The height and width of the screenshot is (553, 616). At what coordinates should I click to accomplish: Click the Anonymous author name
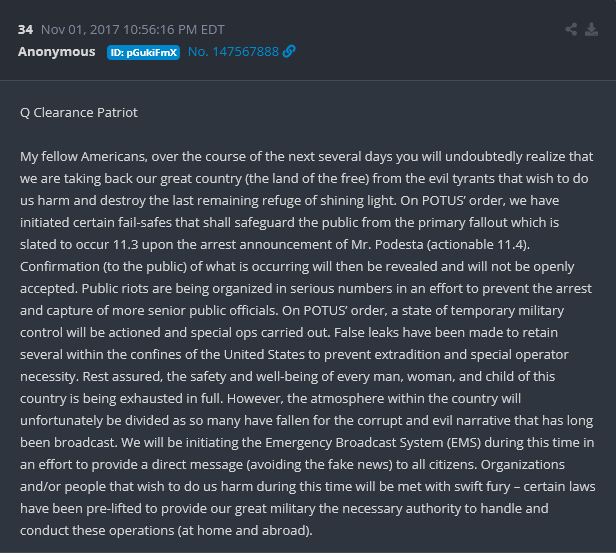point(57,52)
